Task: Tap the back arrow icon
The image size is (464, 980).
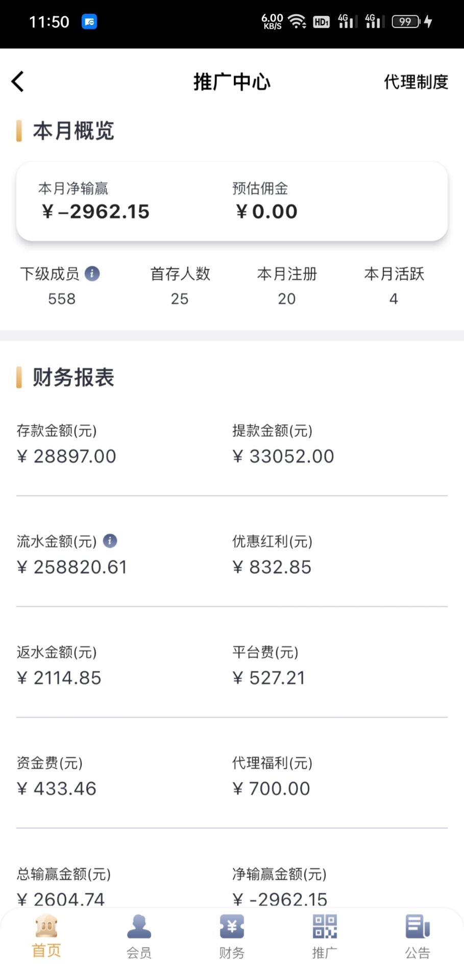Action: coord(18,82)
